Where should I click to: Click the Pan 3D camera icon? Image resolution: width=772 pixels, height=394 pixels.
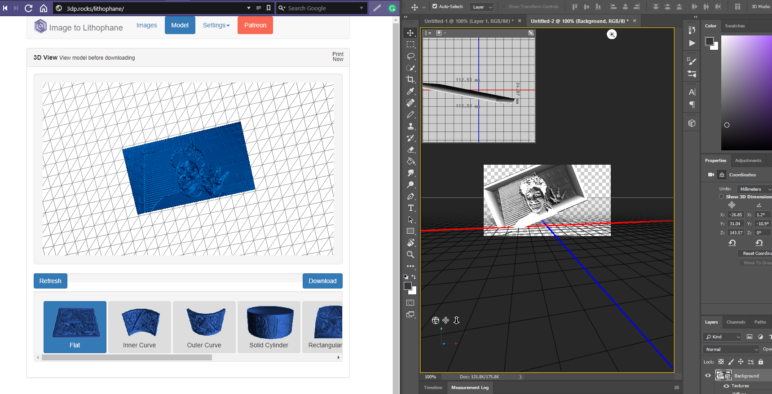[446, 320]
